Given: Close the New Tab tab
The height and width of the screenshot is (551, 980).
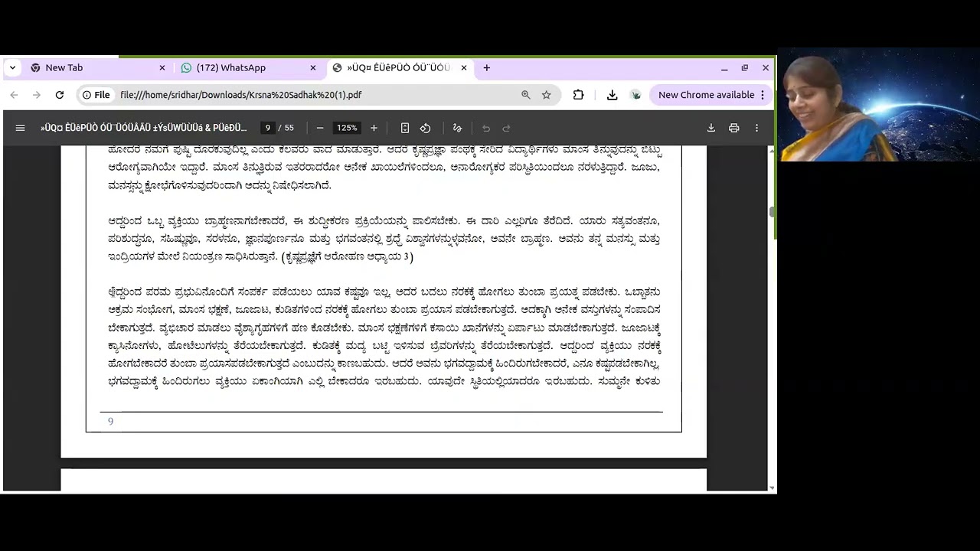Looking at the screenshot, I should pos(162,67).
